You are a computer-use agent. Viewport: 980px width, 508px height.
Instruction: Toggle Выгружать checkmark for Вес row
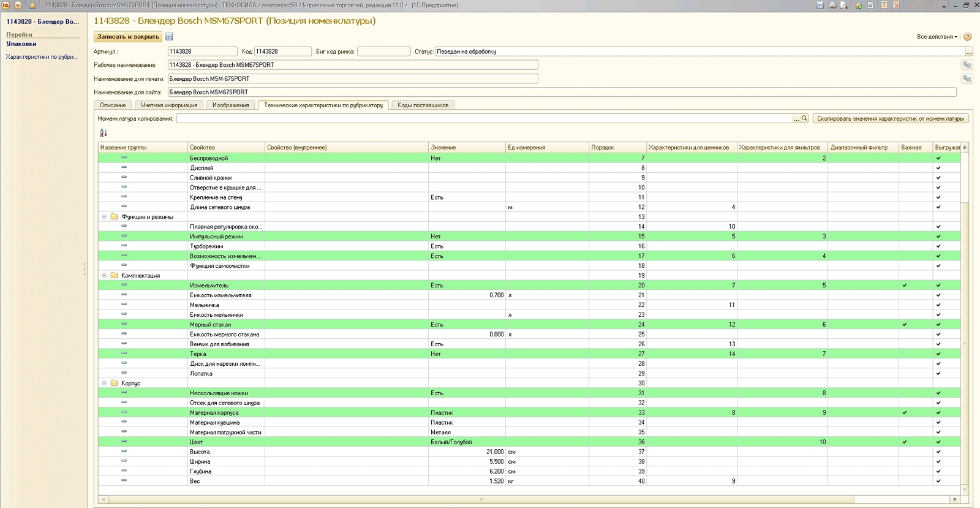[938, 482]
